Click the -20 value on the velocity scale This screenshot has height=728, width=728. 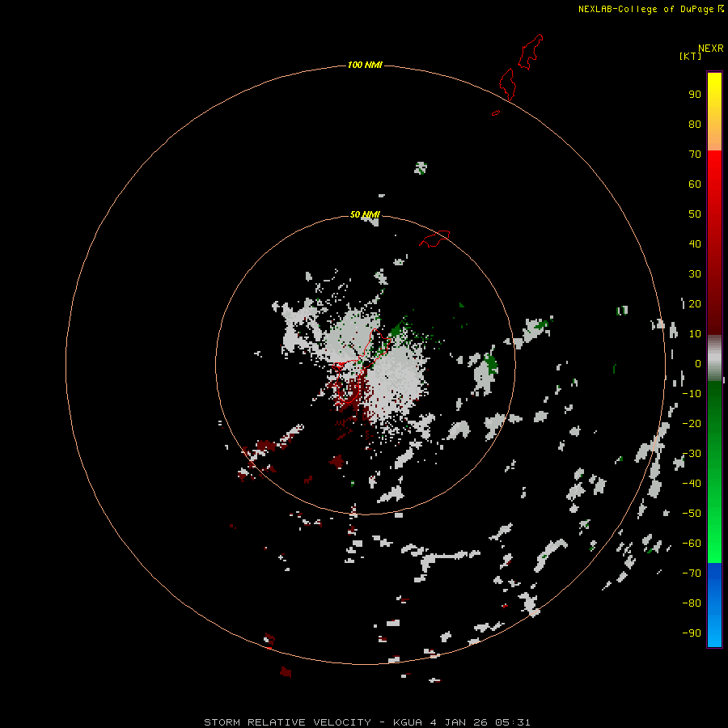[x=692, y=423]
